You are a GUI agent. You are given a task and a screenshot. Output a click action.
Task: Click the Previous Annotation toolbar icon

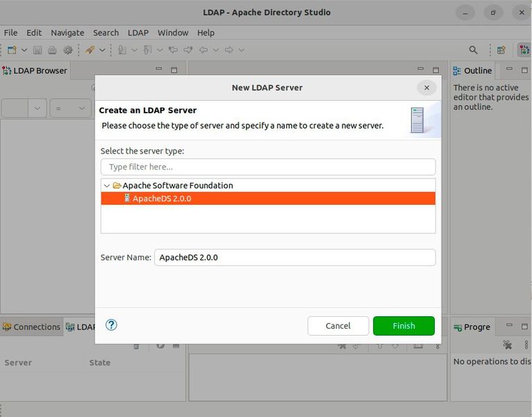(x=147, y=50)
